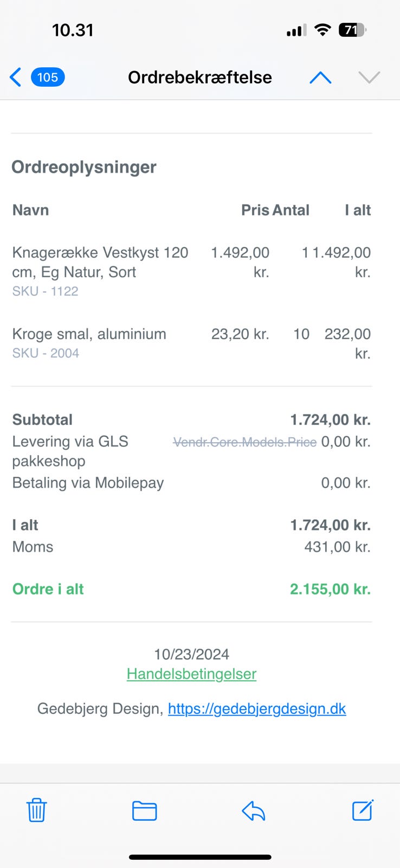Go to next message with down arrow

point(369,78)
